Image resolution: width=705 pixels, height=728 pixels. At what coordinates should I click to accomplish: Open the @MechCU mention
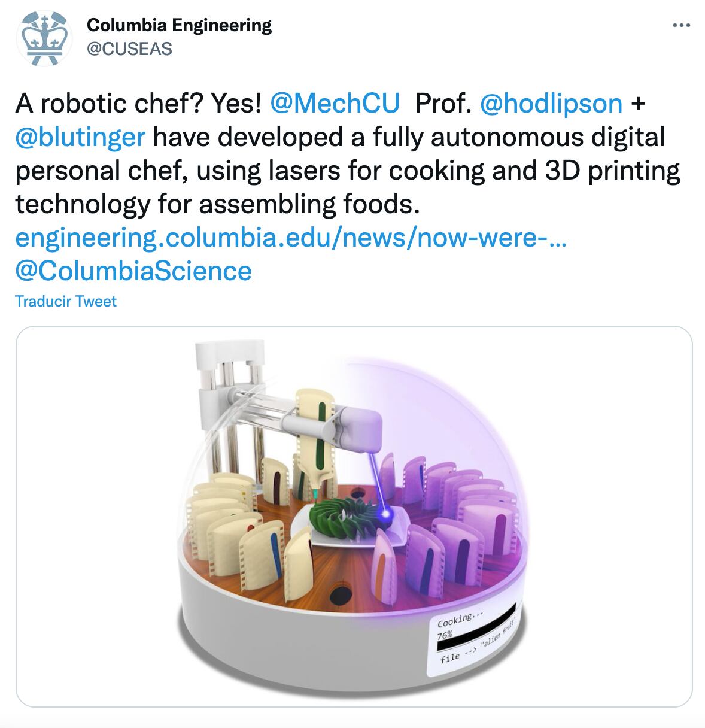335,104
